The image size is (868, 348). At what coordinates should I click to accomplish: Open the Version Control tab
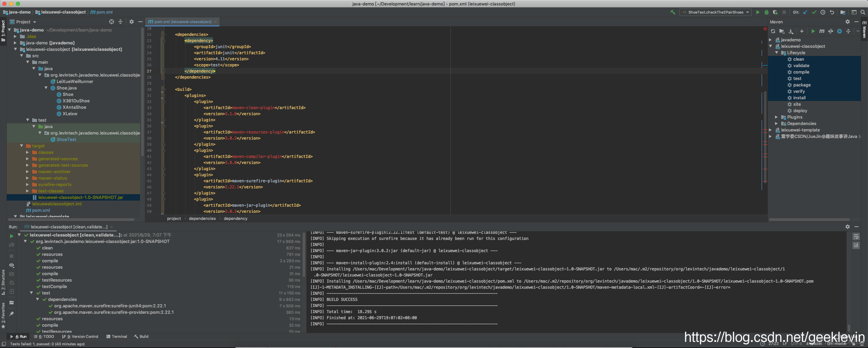pos(80,336)
